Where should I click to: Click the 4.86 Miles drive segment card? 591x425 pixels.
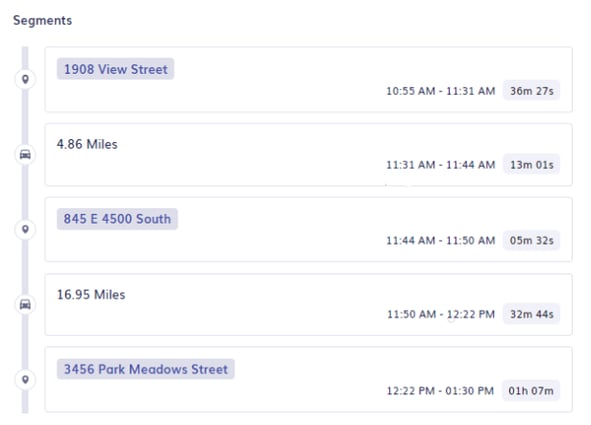point(309,154)
